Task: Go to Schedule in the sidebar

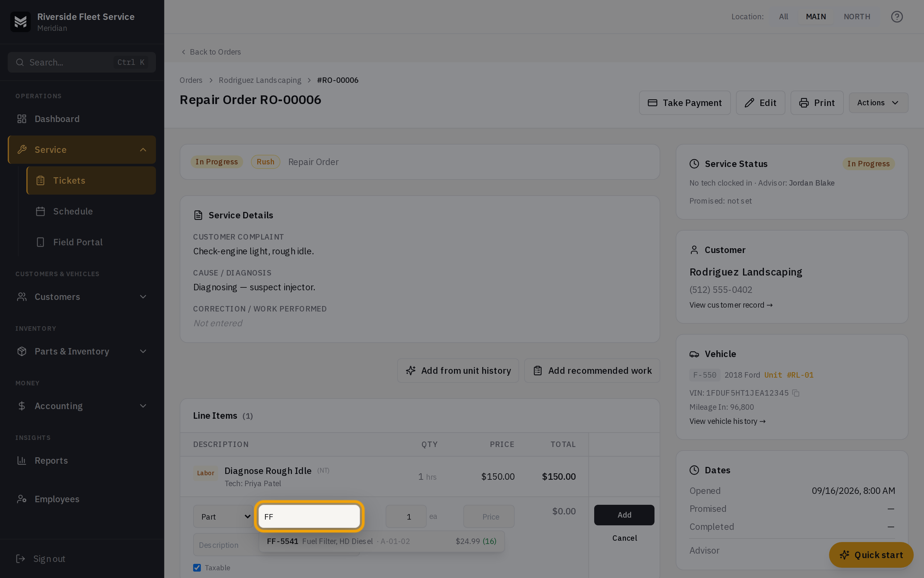Action: pyautogui.click(x=91, y=211)
